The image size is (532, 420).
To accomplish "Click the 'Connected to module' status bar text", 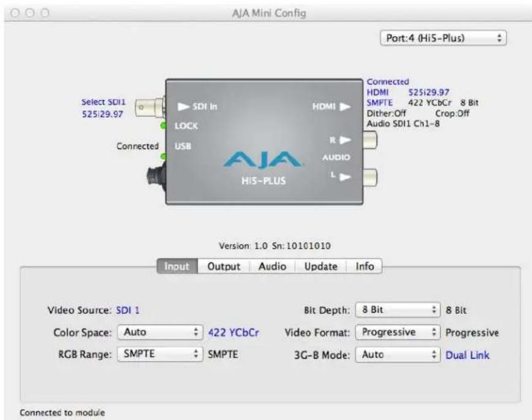I will coord(62,413).
